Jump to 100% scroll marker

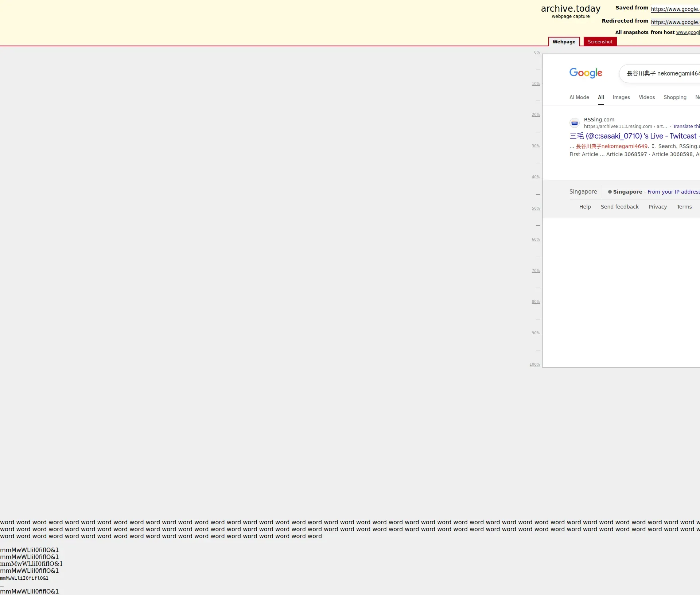534,365
